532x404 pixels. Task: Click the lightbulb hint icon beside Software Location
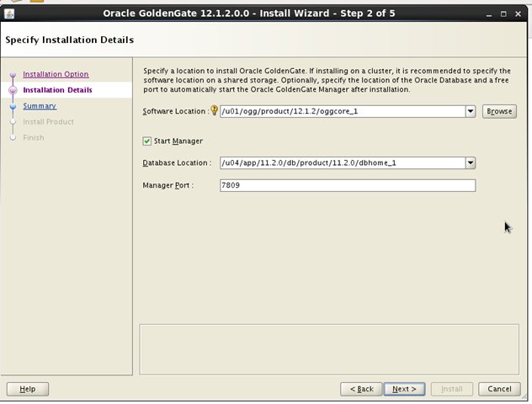[214, 110]
